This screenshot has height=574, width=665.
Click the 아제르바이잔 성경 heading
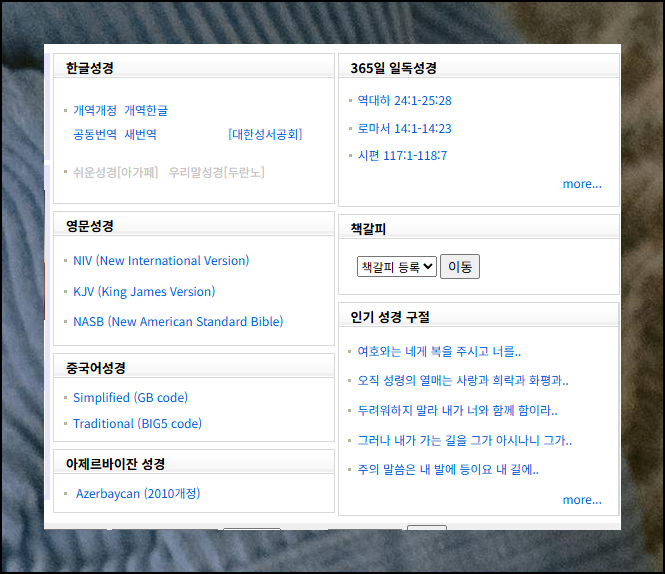[115, 464]
